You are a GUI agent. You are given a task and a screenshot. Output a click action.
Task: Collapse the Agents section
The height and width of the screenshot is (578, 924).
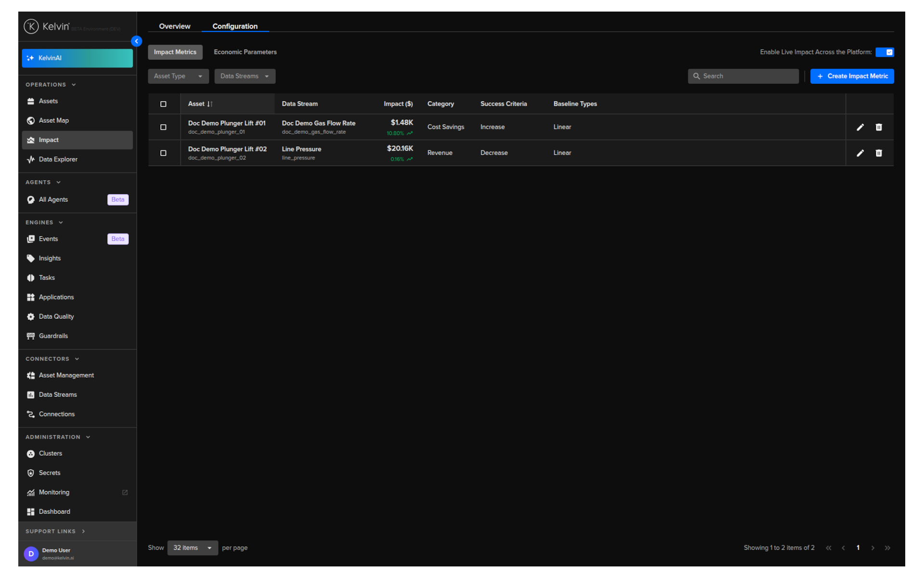(x=43, y=182)
